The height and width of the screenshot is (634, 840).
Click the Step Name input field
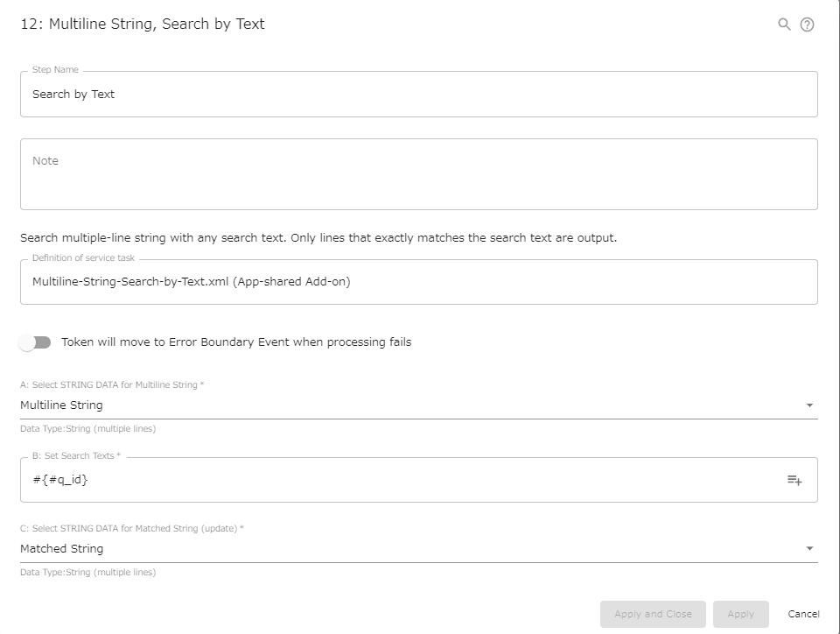[418, 95]
